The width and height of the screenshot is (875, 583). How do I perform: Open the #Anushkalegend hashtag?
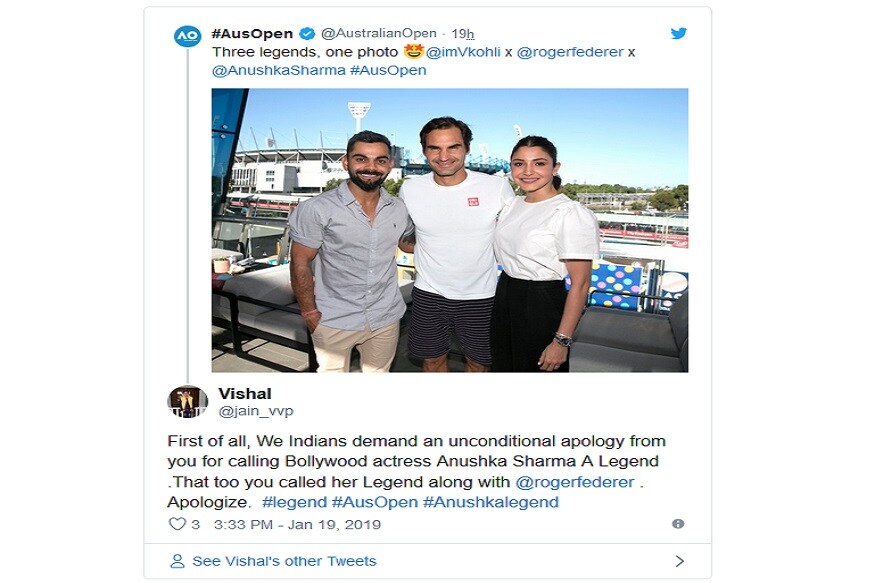coord(491,502)
